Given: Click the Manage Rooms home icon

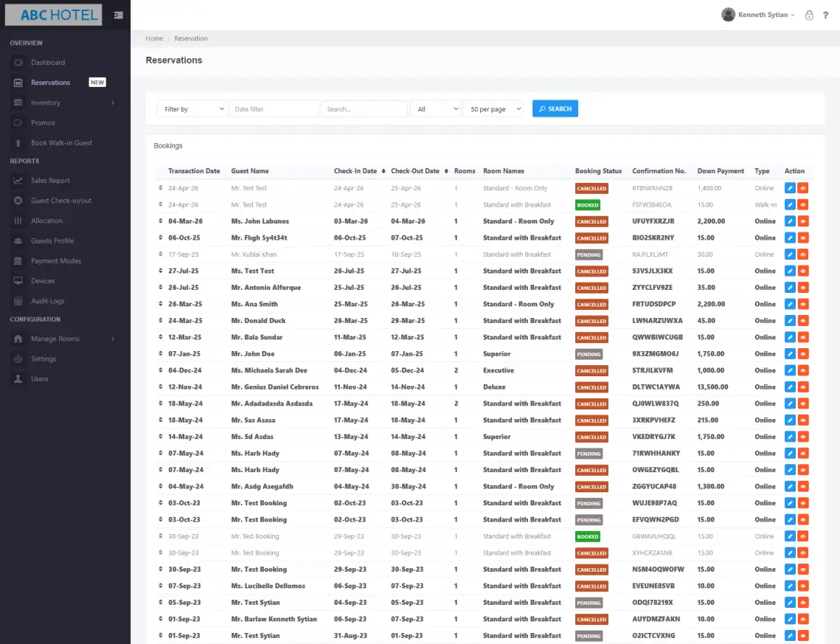Looking at the screenshot, I should pos(18,339).
